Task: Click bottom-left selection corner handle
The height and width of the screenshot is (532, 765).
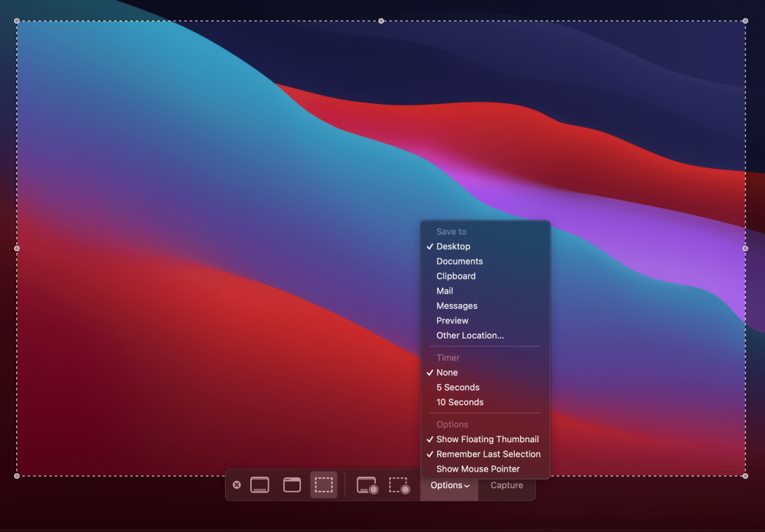Action: tap(17, 476)
